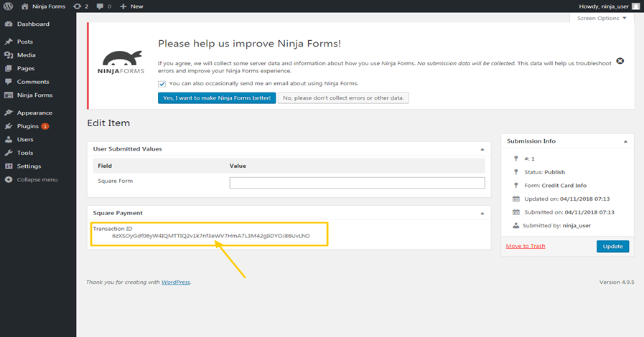Open Dashboard menu item
Image resolution: width=644 pixels, height=337 pixels.
pyautogui.click(x=33, y=24)
